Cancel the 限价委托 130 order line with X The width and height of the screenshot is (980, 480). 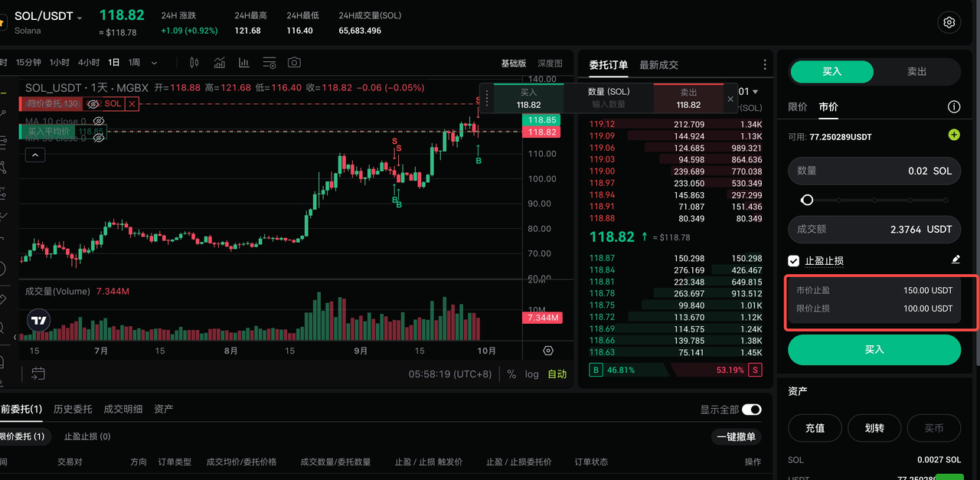click(132, 103)
